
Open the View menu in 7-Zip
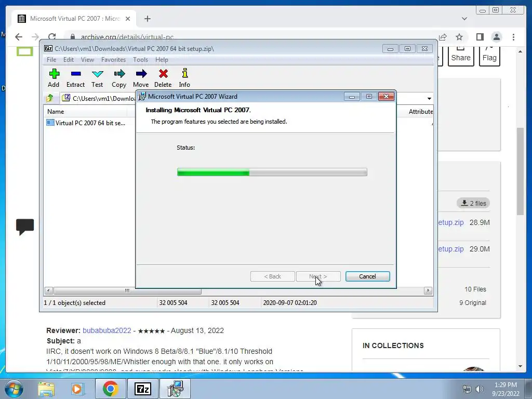(87, 60)
